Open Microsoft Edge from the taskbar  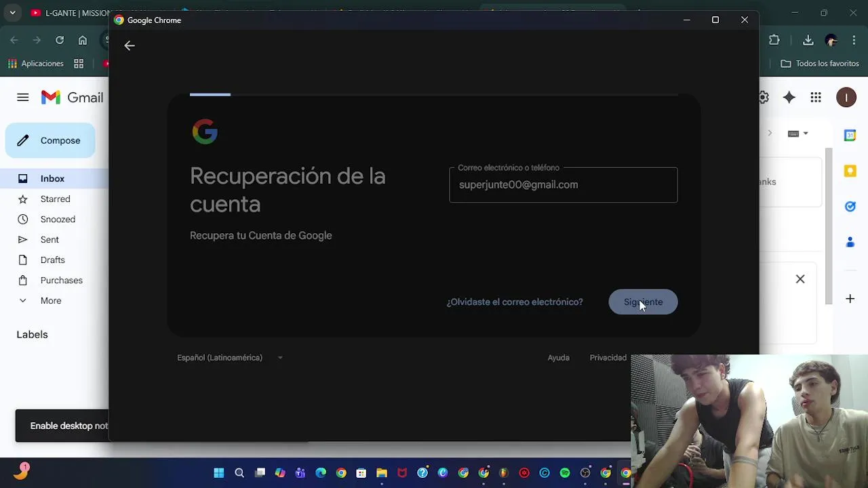[x=321, y=473]
